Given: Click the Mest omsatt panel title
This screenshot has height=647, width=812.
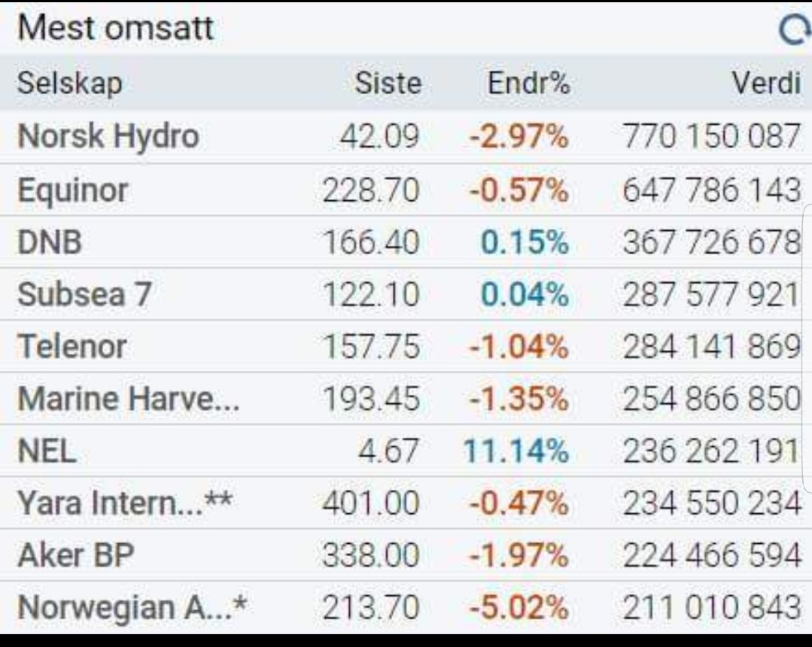Looking at the screenshot, I should pyautogui.click(x=116, y=29).
